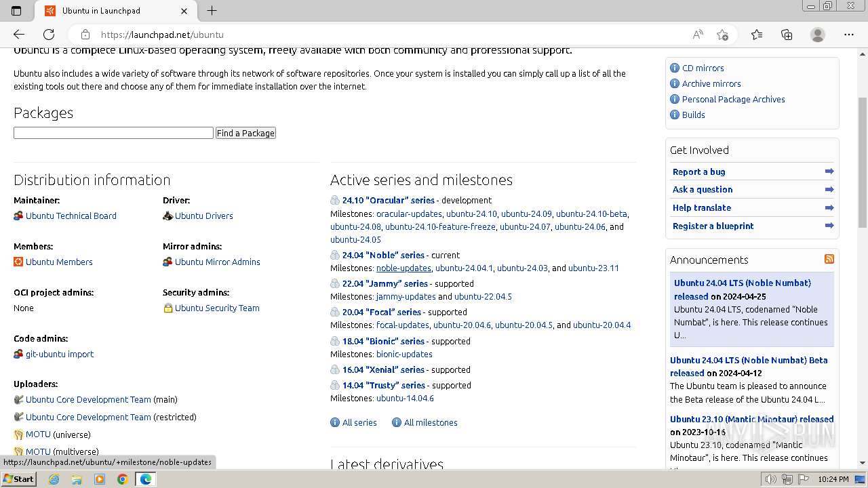The height and width of the screenshot is (488, 868).
Task: Click the taskbar clock showing 10:24 PM
Action: pyautogui.click(x=833, y=479)
